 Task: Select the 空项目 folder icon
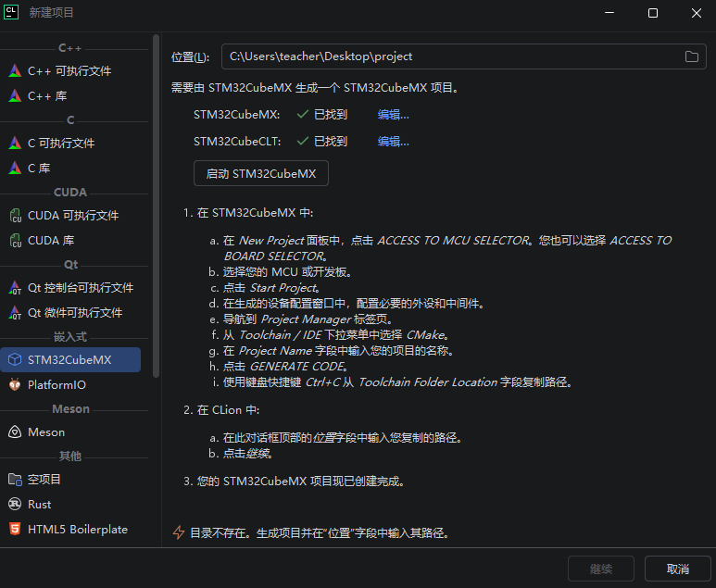coord(15,480)
